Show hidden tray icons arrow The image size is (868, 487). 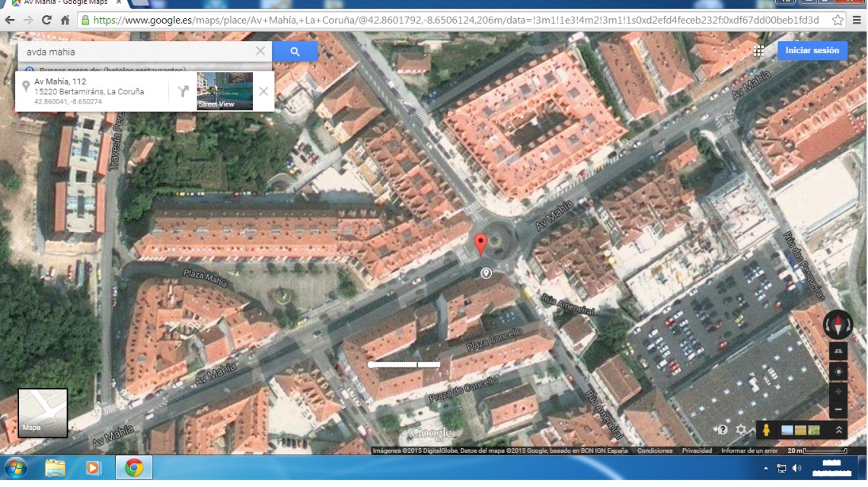[765, 468]
